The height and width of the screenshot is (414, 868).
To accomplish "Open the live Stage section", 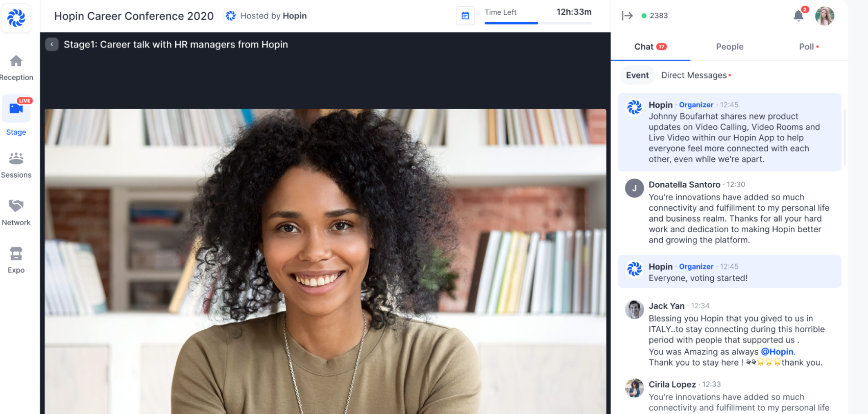I will click(x=16, y=116).
